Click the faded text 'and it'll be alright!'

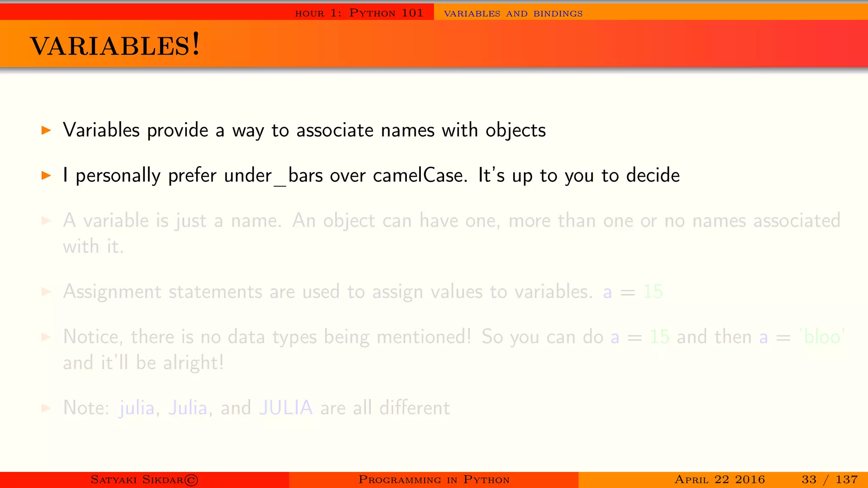tap(143, 363)
